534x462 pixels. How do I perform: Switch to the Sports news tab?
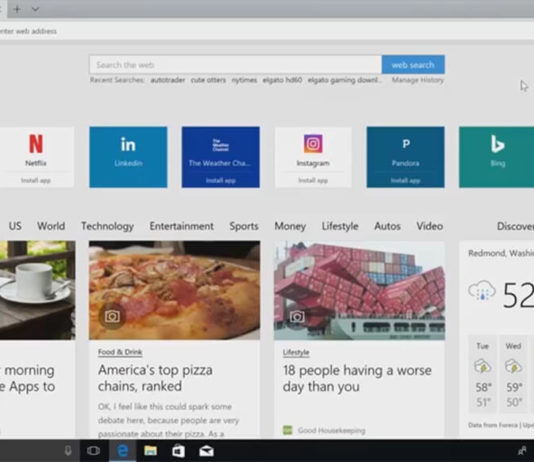pyautogui.click(x=244, y=226)
